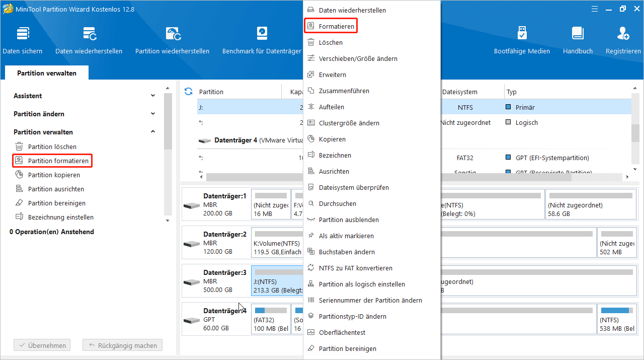The height and width of the screenshot is (360, 644).
Task: Select Datenträger:1 disk icon
Action: tap(192, 205)
